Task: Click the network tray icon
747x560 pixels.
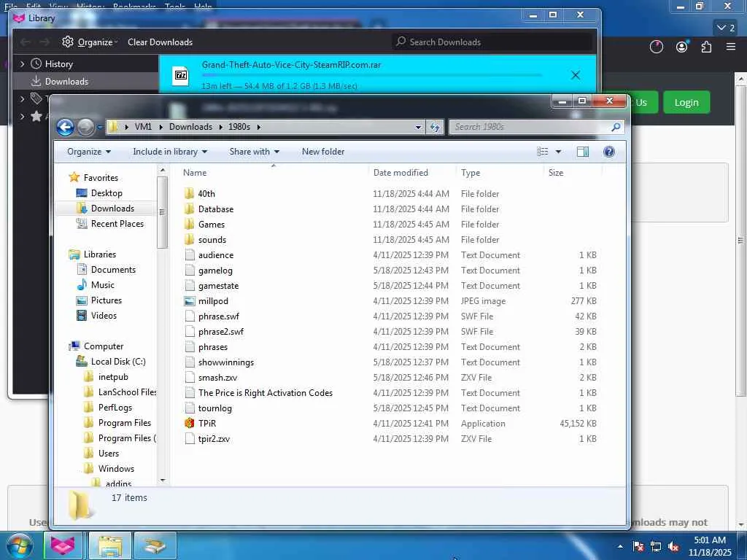Action: [656, 547]
